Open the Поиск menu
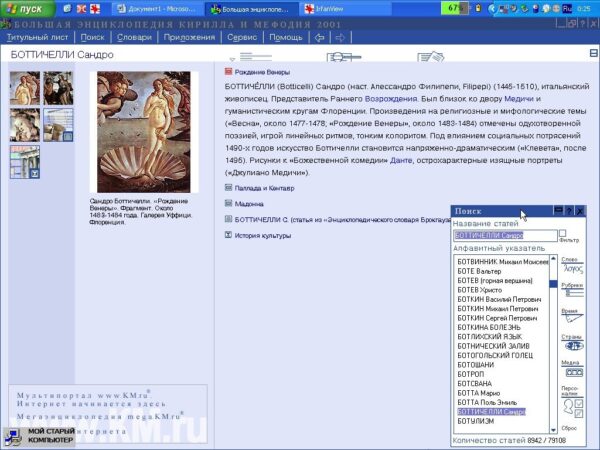The width and height of the screenshot is (600, 450). [92, 37]
